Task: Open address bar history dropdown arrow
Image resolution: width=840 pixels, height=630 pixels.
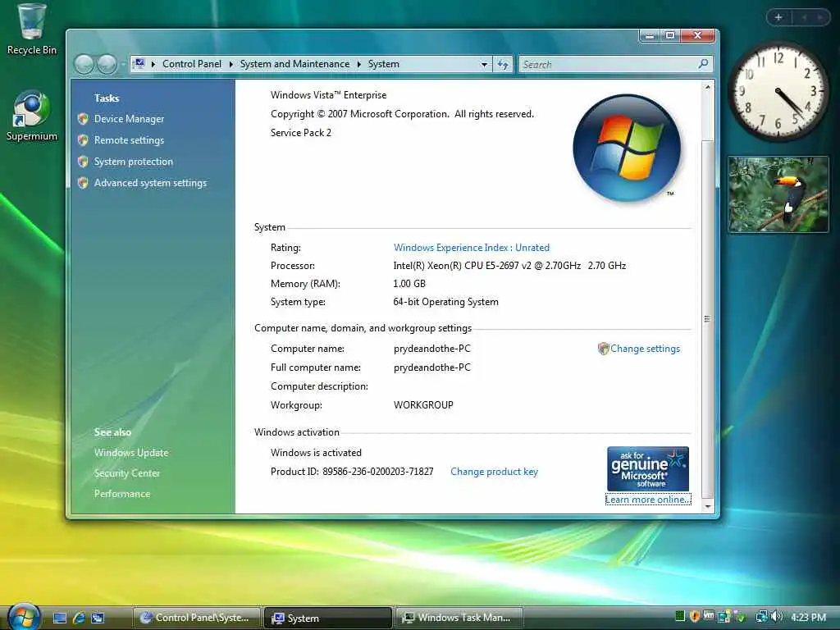Action: click(x=484, y=64)
